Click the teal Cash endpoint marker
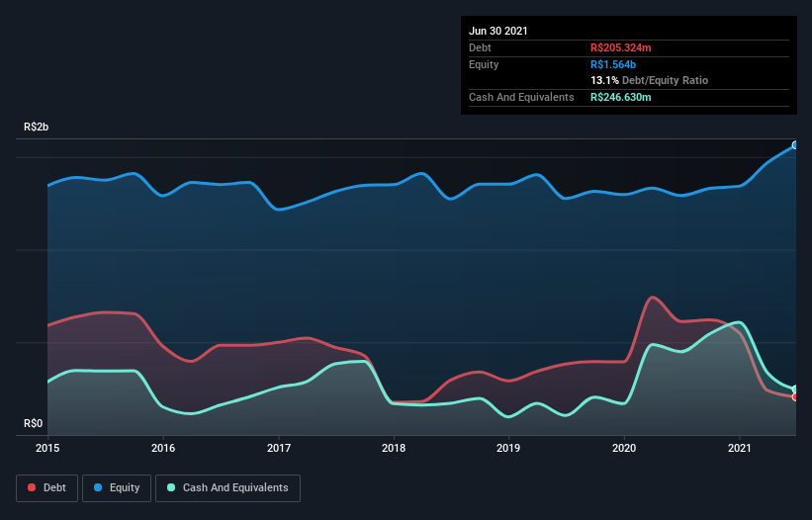812x520 pixels. click(x=795, y=390)
